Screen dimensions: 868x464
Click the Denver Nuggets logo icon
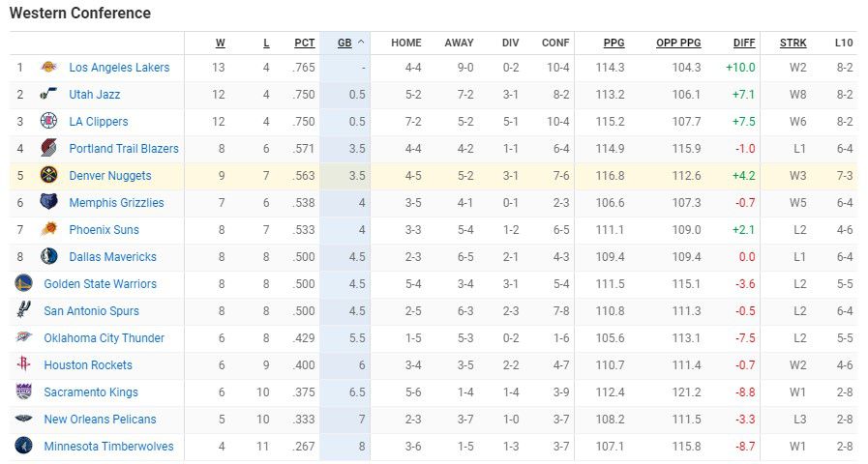pyautogui.click(x=48, y=175)
